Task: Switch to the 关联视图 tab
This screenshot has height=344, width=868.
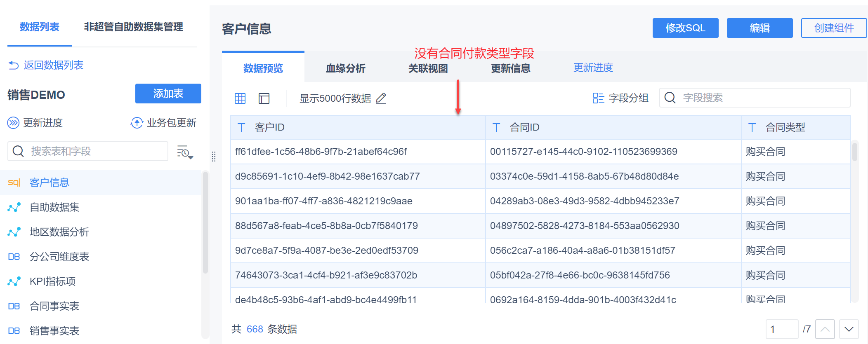Action: point(428,68)
